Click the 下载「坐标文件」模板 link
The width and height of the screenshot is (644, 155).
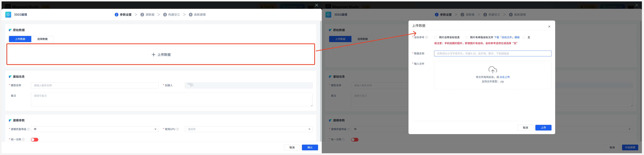pos(506,38)
